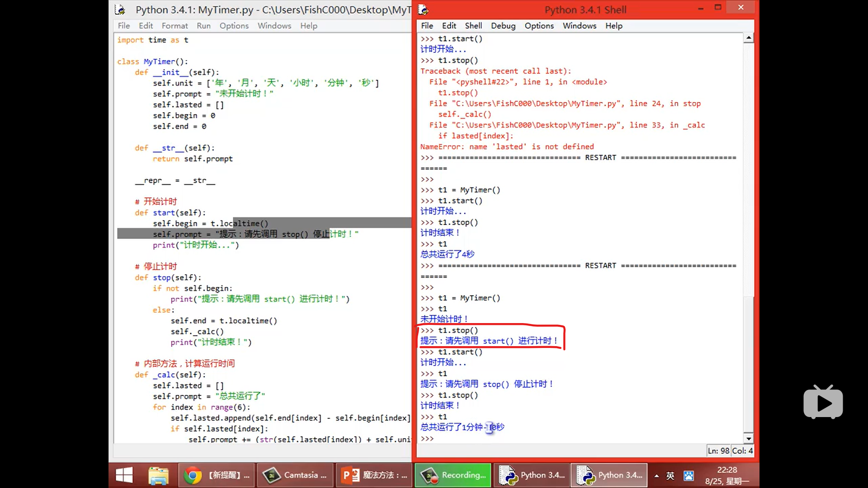Image resolution: width=868 pixels, height=488 pixels.
Task: Open Debug menu in Python Shell
Action: (503, 26)
